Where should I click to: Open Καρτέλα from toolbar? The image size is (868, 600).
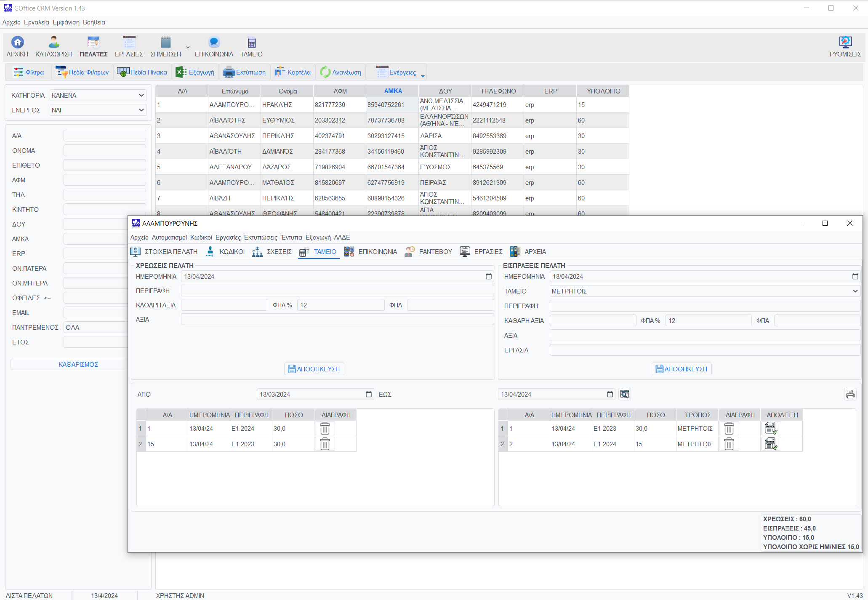coord(293,72)
